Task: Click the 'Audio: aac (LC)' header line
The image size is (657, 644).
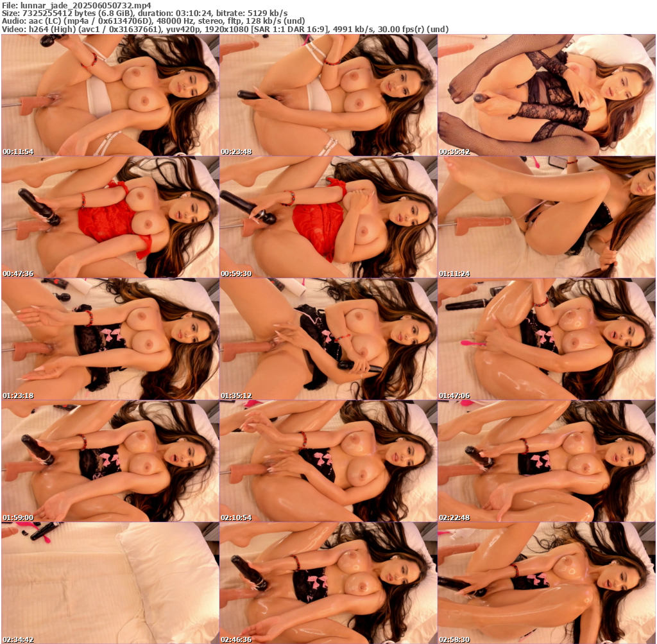Action: pyautogui.click(x=153, y=21)
